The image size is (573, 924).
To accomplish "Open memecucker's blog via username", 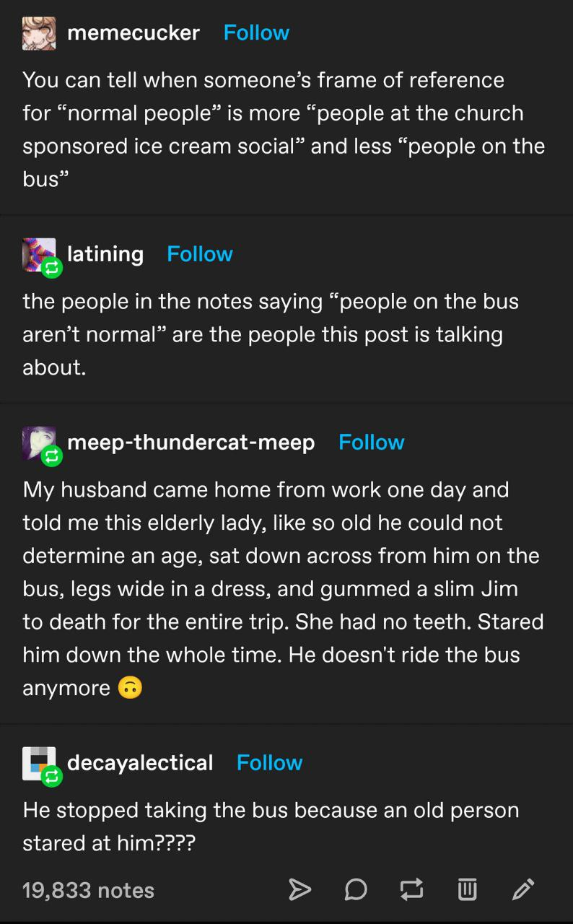I will (x=134, y=32).
